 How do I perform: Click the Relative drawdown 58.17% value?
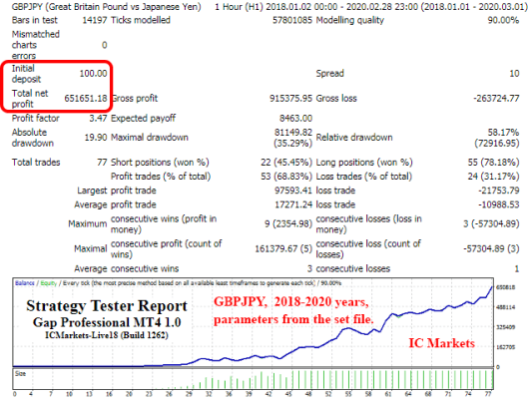pyautogui.click(x=503, y=133)
